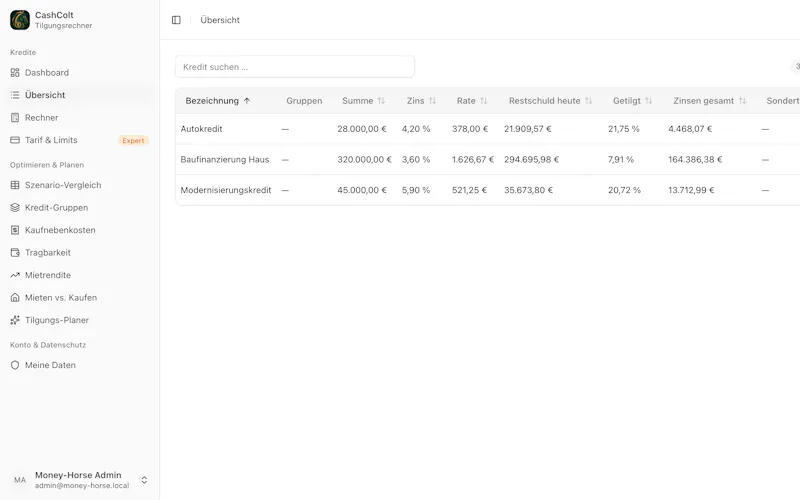Open Szenario-Vergleich page
The height and width of the screenshot is (500, 800).
[x=80, y=185]
